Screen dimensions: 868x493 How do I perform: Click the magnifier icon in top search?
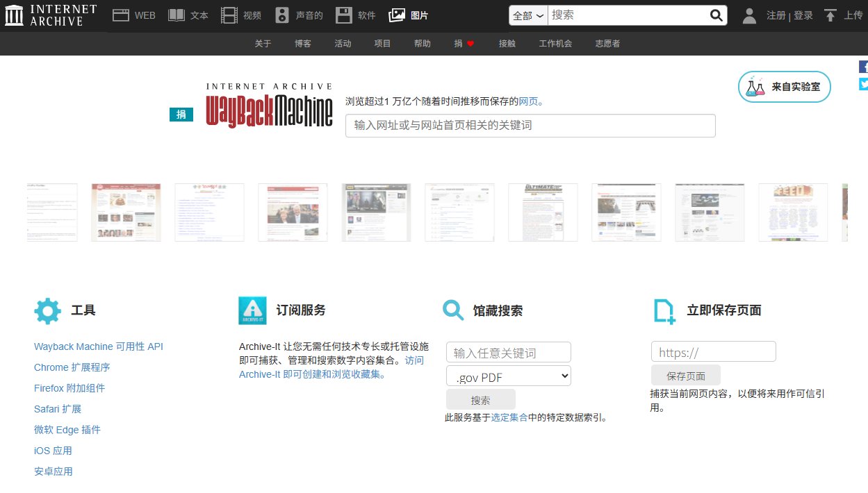[716, 15]
